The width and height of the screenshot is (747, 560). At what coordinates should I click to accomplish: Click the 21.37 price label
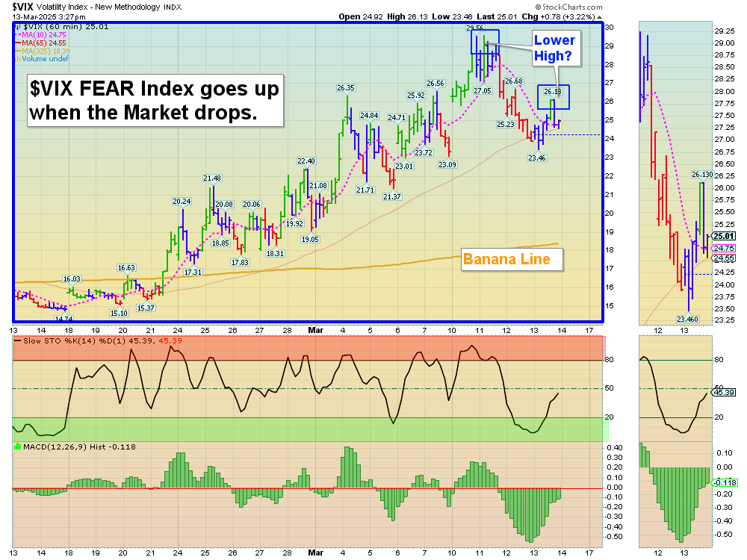click(392, 196)
